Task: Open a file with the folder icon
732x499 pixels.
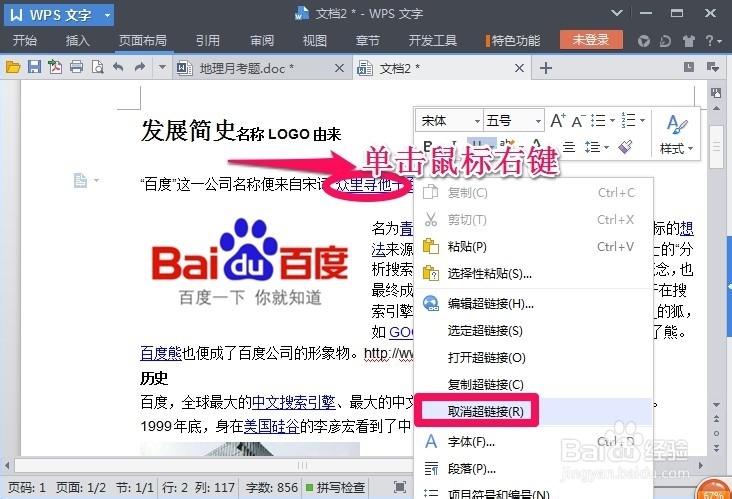Action: 13,68
